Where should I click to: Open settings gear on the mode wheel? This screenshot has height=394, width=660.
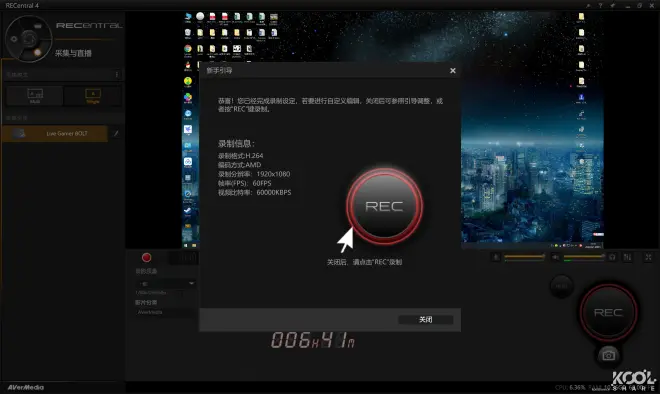(14, 39)
